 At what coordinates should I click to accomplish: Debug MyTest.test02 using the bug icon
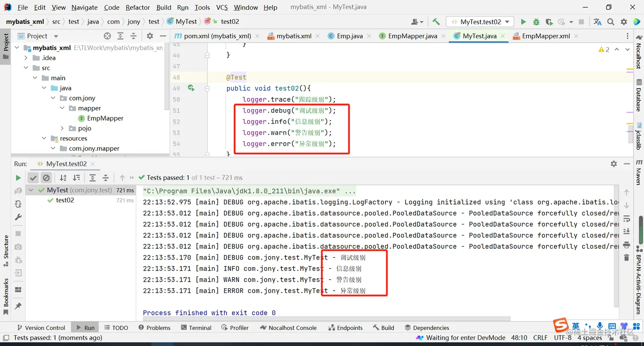(x=536, y=22)
